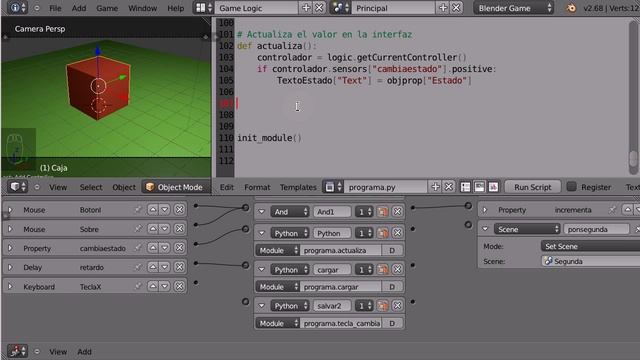Open the Format menu in text editor
The height and width of the screenshot is (360, 640).
coord(257,187)
